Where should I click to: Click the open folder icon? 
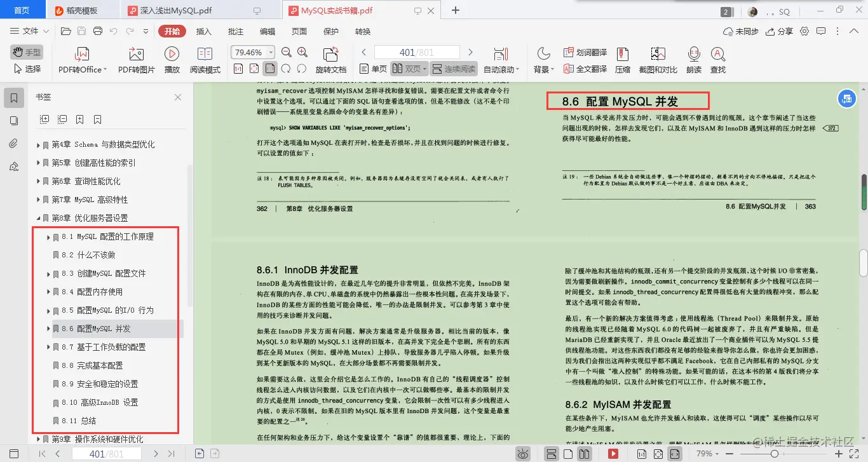pyautogui.click(x=65, y=31)
